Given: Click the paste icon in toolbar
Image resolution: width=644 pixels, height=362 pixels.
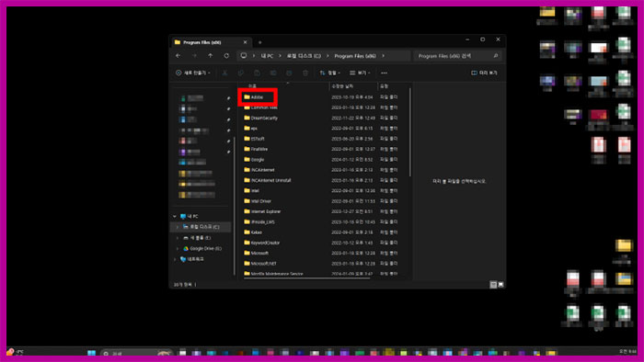Looking at the screenshot, I should [257, 73].
